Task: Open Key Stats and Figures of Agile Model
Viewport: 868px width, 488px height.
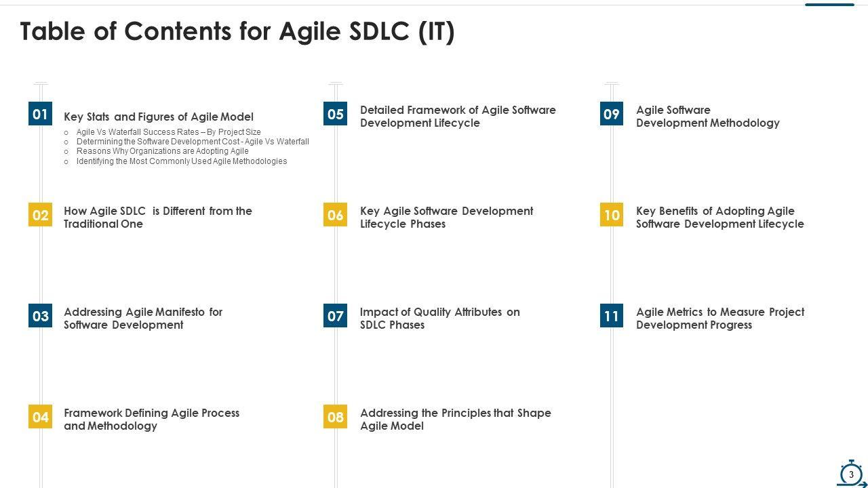Action: point(159,117)
